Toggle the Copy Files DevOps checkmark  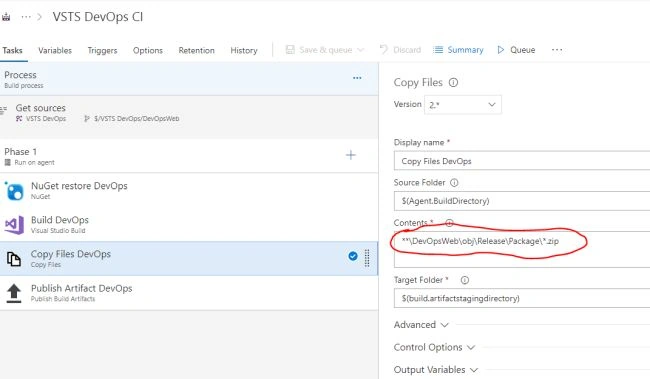(353, 256)
